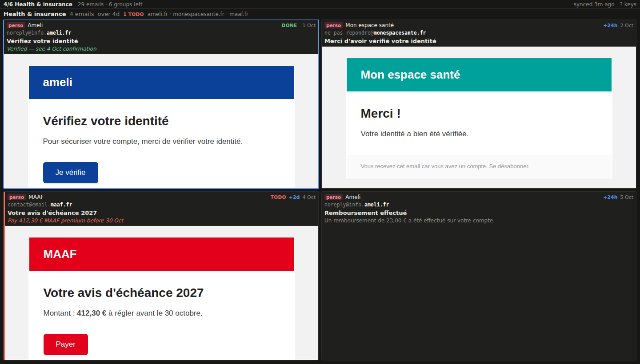Viewport: 640px width, 364px height.
Task: Click the '4 Oct' date on the MAAF email
Action: click(x=309, y=197)
